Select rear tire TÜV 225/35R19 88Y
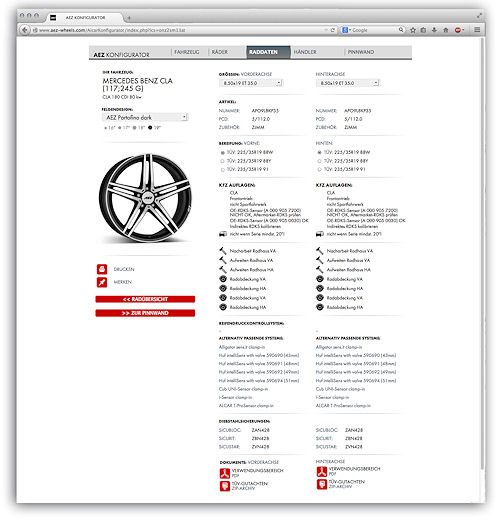 (x=319, y=161)
